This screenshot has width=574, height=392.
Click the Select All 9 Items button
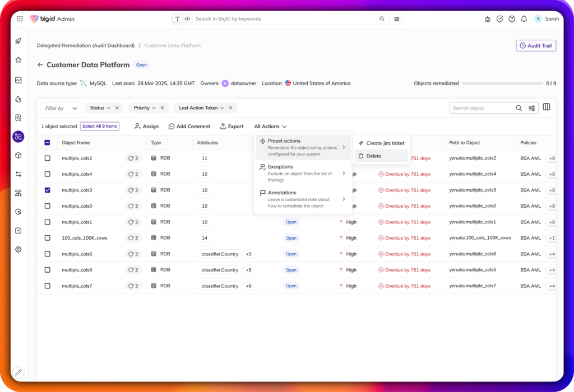100,127
